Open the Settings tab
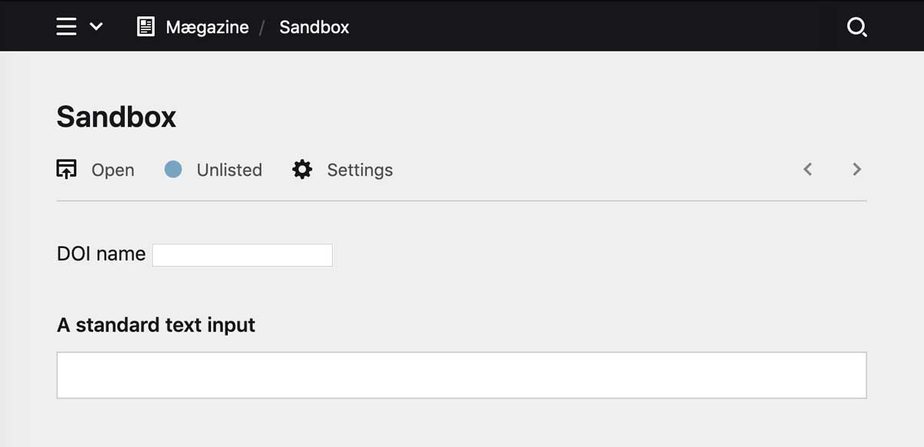 pos(359,170)
